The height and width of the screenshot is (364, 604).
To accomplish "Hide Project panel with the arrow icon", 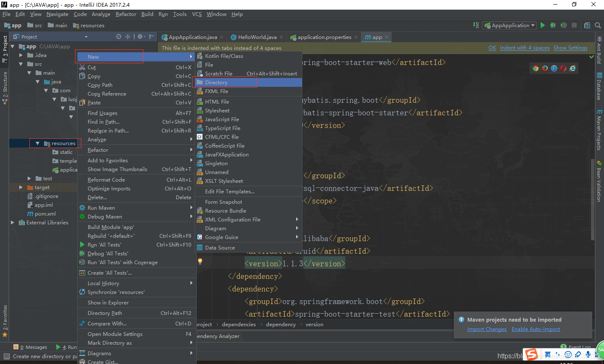I will tap(152, 36).
